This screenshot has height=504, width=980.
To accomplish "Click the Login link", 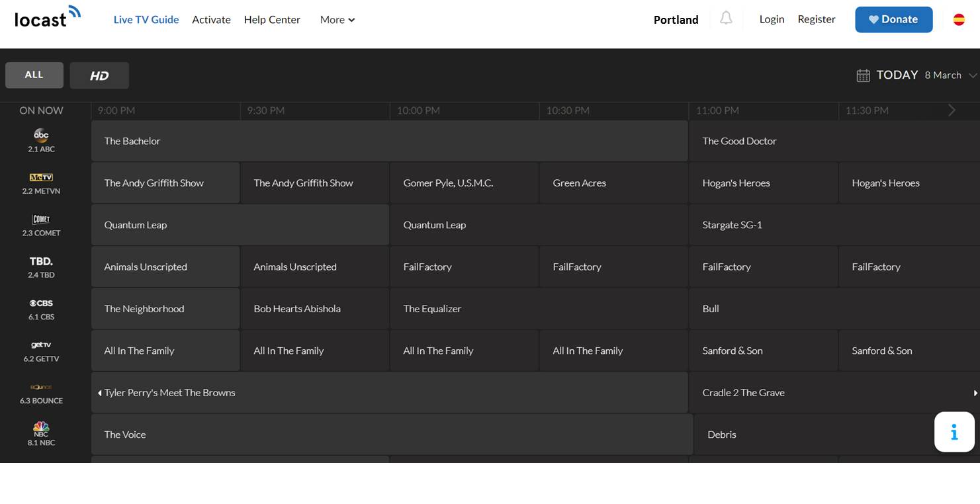I will pyautogui.click(x=772, y=19).
